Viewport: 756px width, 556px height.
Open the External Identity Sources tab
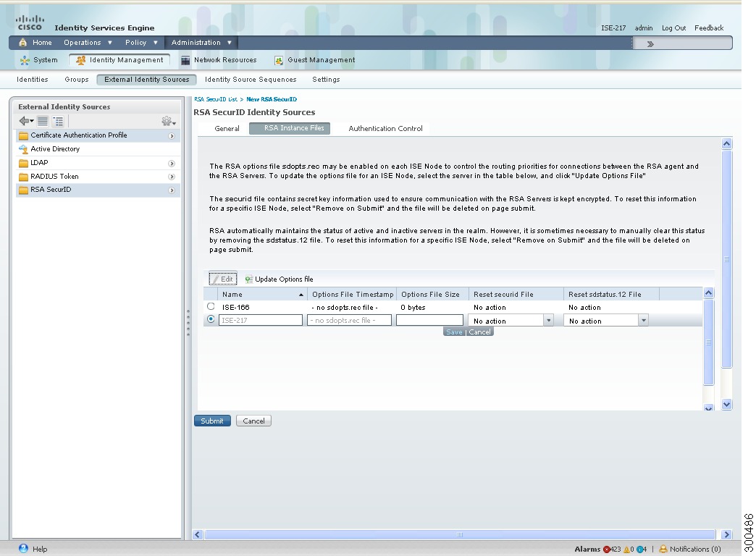146,80
